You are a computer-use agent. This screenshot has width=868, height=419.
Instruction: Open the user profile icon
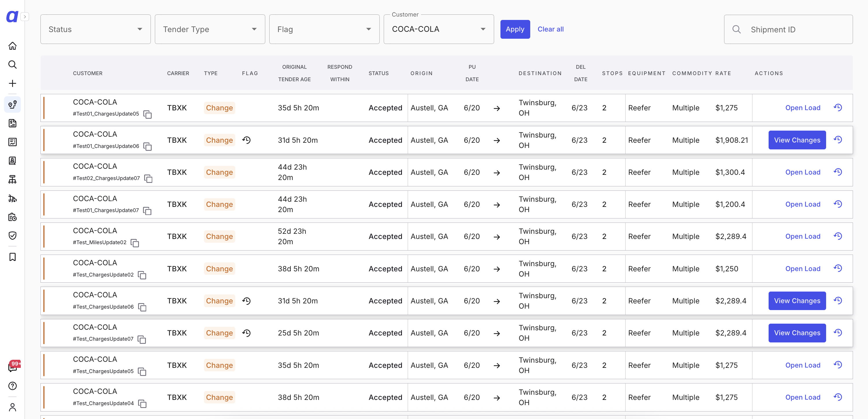click(12, 407)
